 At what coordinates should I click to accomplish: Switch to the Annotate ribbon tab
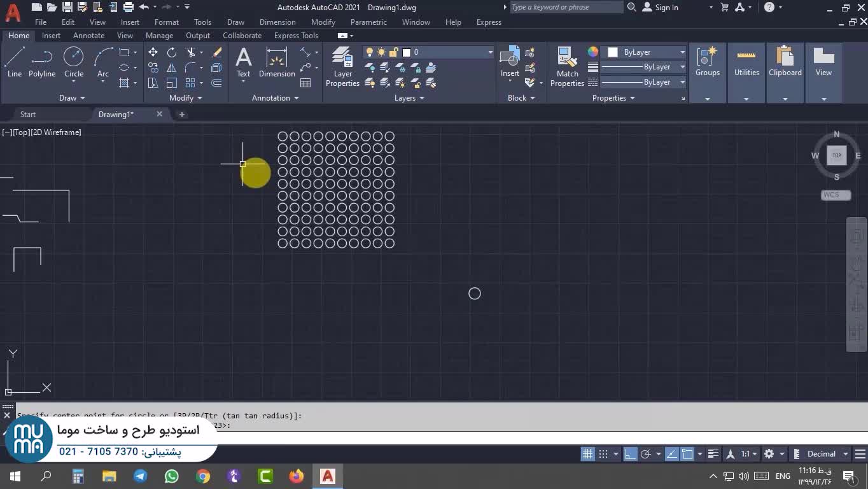tap(88, 36)
